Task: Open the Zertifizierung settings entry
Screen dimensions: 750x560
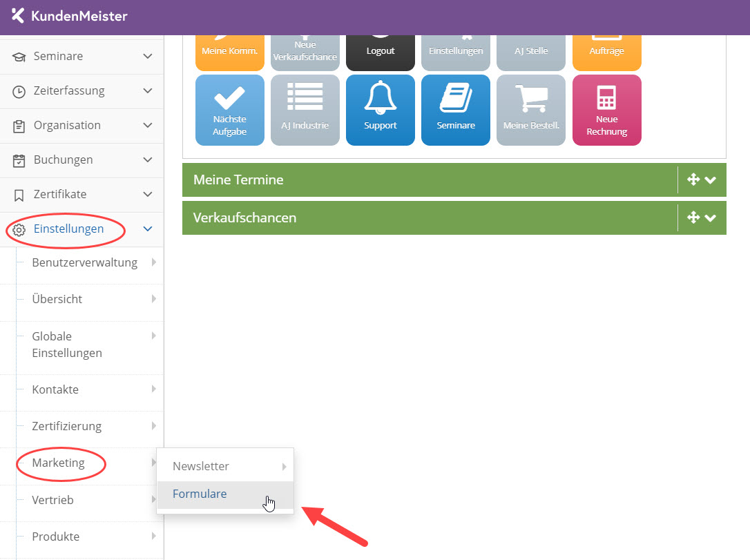Action: click(x=66, y=426)
